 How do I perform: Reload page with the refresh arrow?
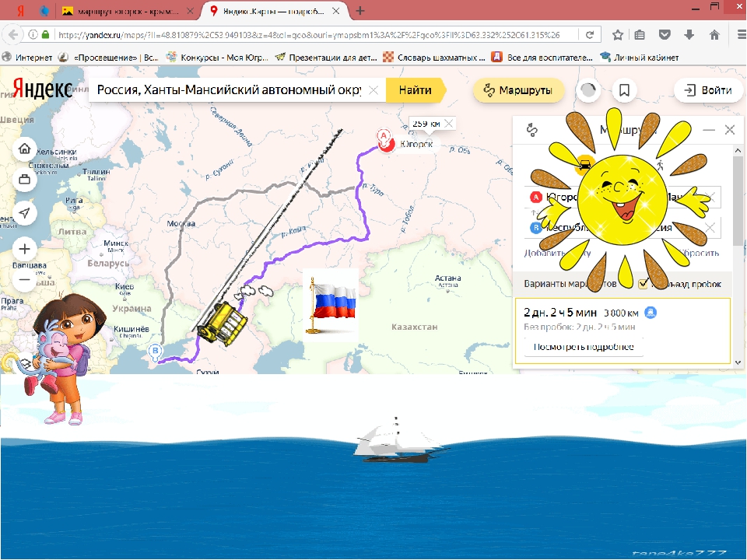(x=590, y=35)
